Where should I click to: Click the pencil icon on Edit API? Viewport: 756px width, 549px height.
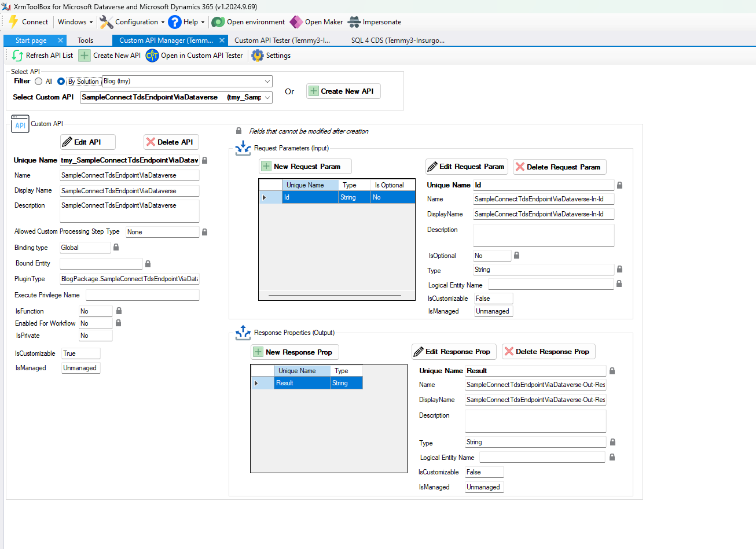point(67,142)
